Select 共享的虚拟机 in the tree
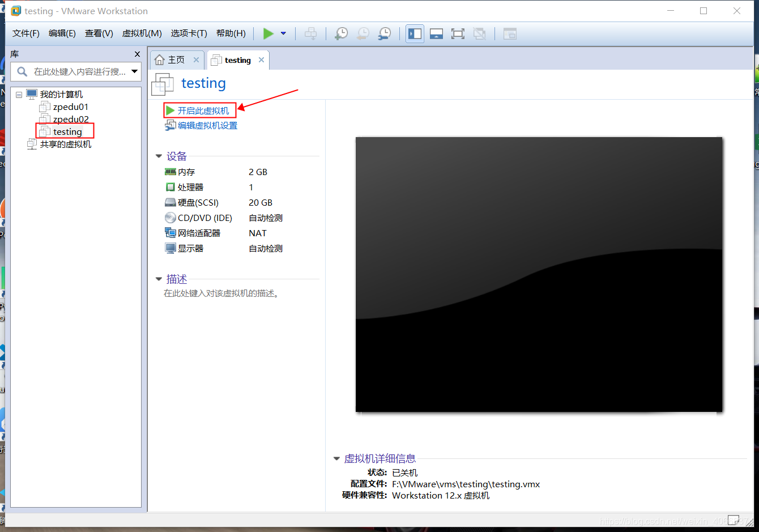759x532 pixels. [x=66, y=144]
